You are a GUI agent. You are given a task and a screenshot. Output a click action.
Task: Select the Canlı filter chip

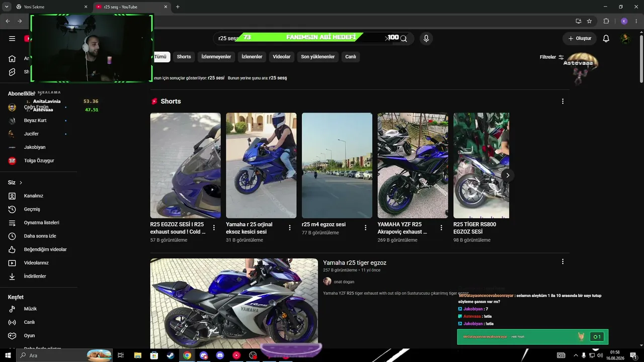(351, 57)
